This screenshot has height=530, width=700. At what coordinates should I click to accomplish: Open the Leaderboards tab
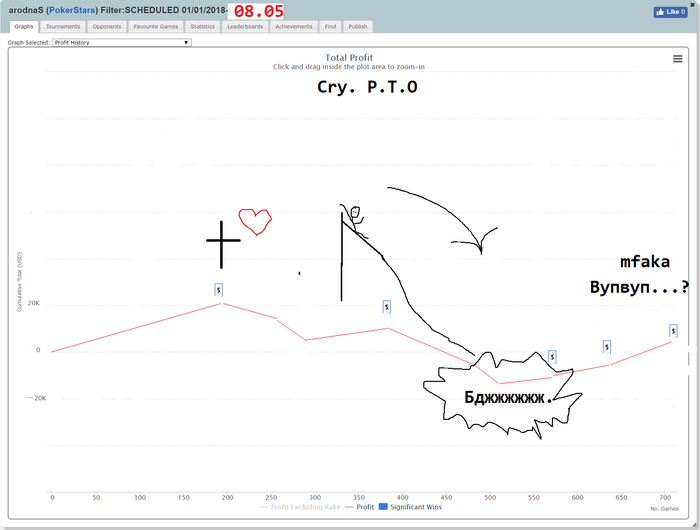[x=245, y=27]
